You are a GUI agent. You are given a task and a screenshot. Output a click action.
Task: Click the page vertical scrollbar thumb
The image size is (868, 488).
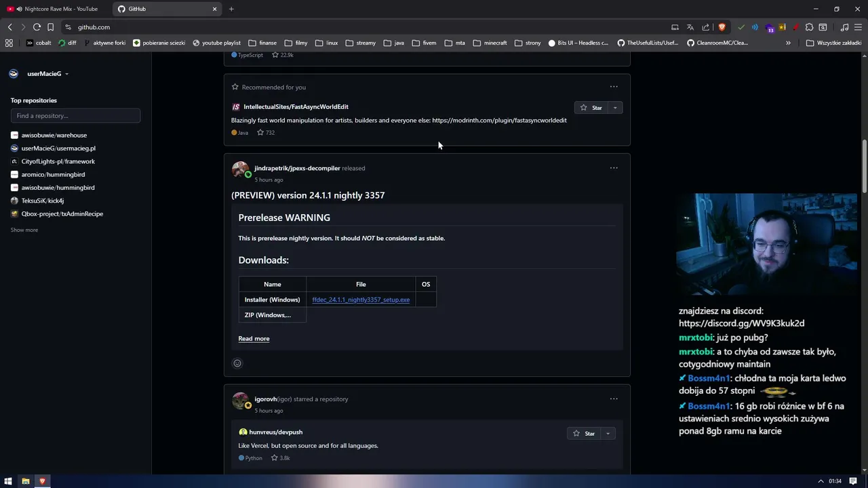(x=864, y=166)
